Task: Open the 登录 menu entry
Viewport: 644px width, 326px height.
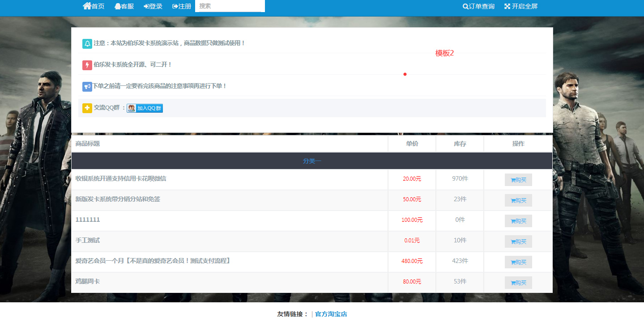Action: 153,6
